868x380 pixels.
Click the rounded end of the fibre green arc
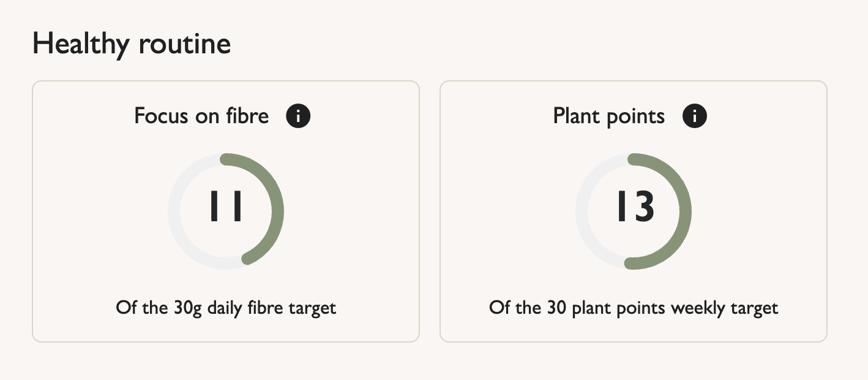(247, 259)
